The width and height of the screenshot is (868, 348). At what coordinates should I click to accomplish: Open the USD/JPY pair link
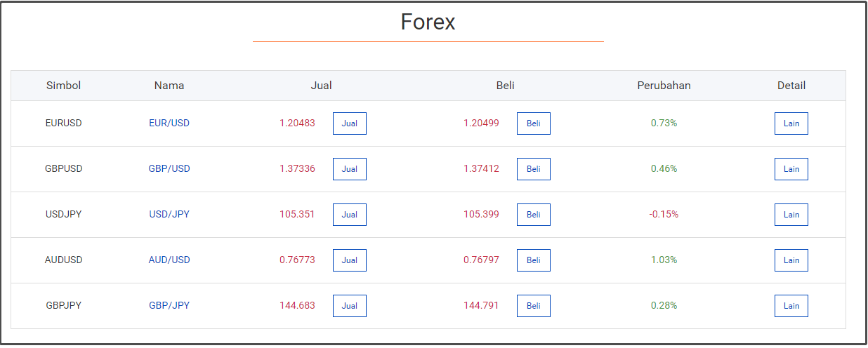169,214
